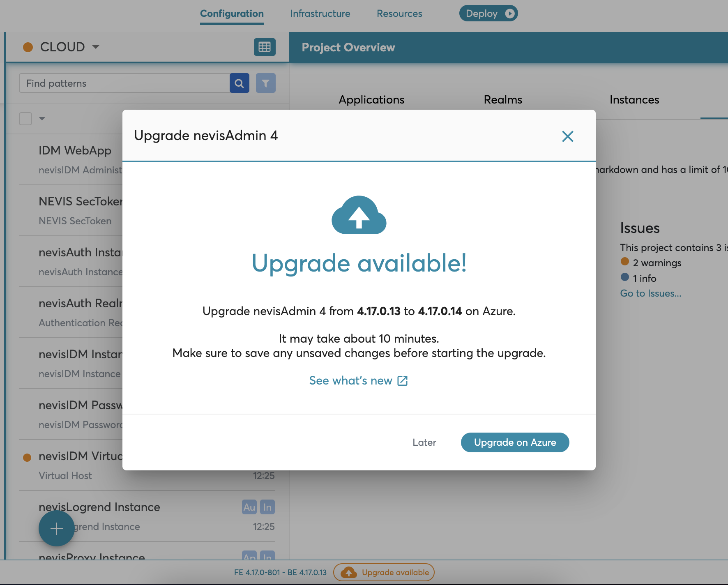Open the selection options dropdown arrow

click(42, 119)
